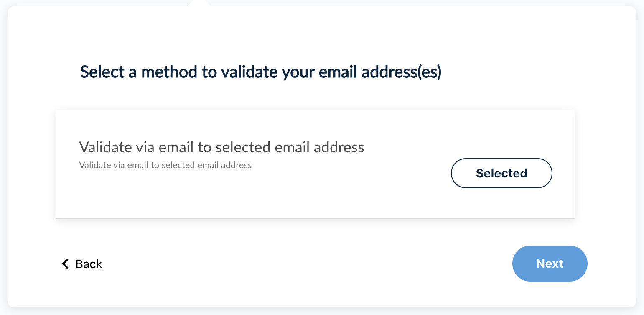Click the 'Select a method' heading

click(260, 72)
